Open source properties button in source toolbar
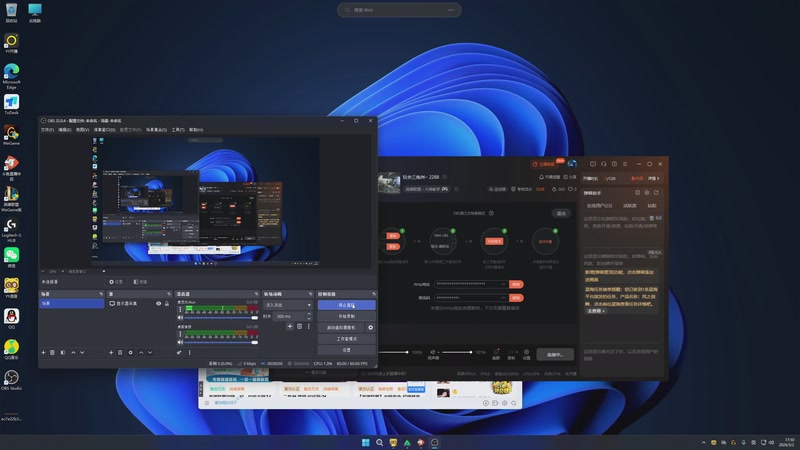Image resolution: width=800 pixels, height=450 pixels. pos(116,282)
